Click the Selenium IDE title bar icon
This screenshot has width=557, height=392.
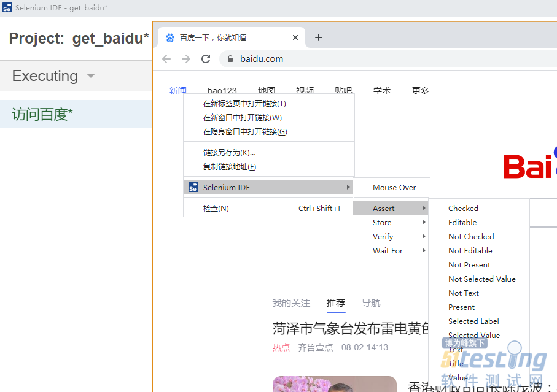click(7, 7)
